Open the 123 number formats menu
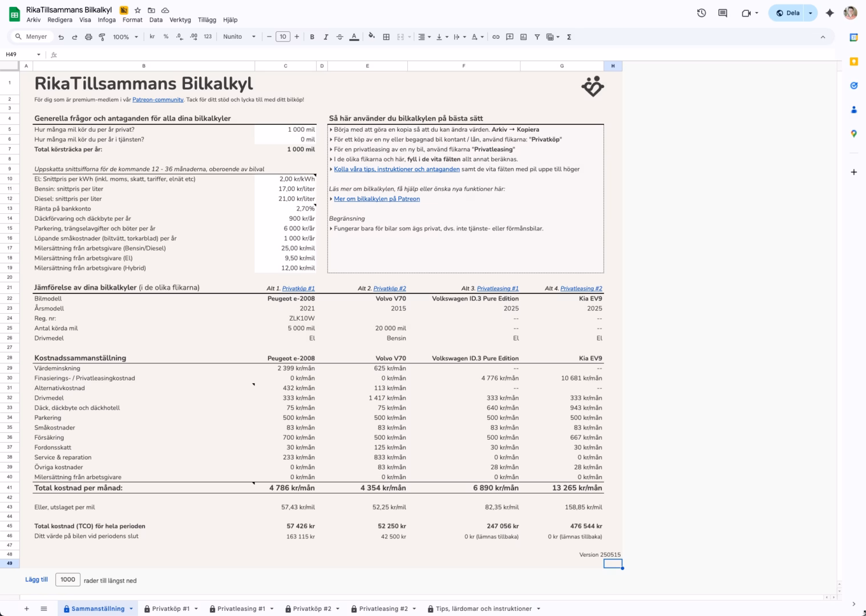This screenshot has width=866, height=616. pyautogui.click(x=208, y=37)
